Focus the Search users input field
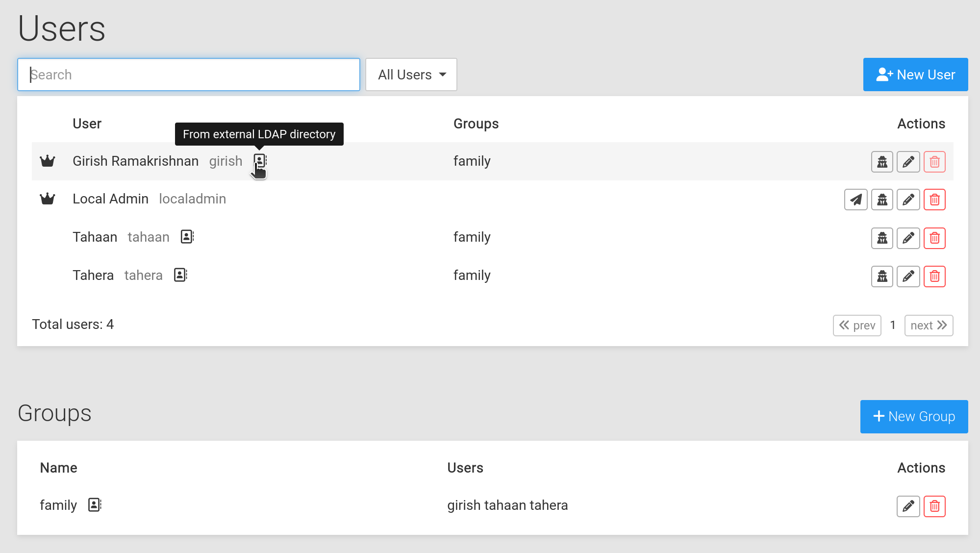The image size is (980, 553). tap(189, 75)
